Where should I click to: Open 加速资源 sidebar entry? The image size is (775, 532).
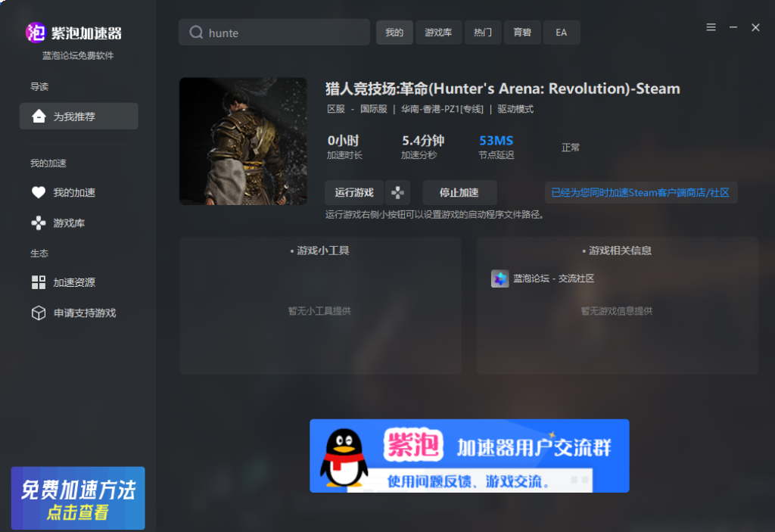click(74, 282)
